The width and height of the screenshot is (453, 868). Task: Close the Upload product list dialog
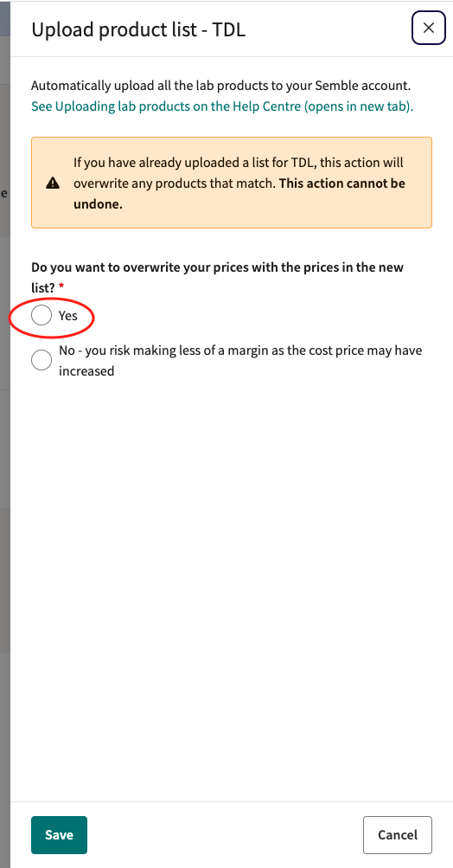[428, 29]
